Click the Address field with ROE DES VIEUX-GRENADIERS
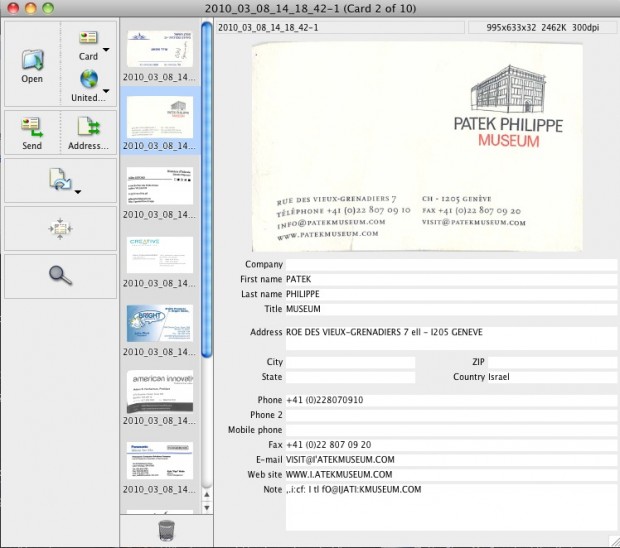 click(x=451, y=338)
